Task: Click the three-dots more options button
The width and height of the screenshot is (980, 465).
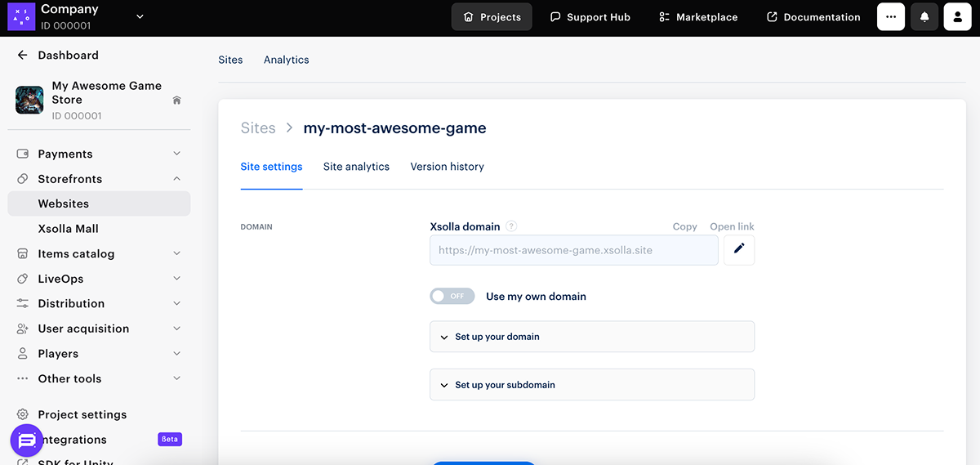Action: pyautogui.click(x=890, y=17)
